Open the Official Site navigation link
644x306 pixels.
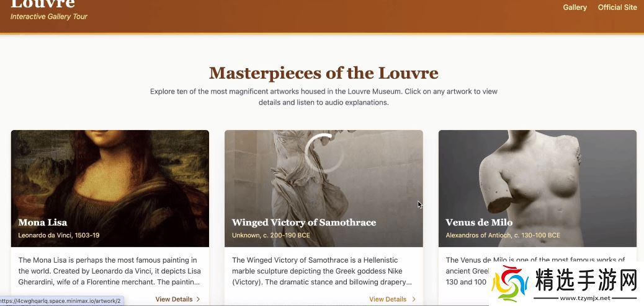(617, 7)
